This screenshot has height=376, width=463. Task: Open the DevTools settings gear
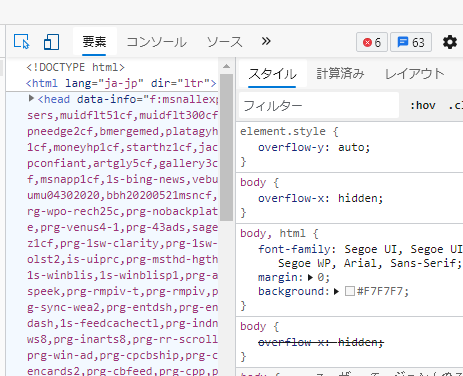pos(450,42)
